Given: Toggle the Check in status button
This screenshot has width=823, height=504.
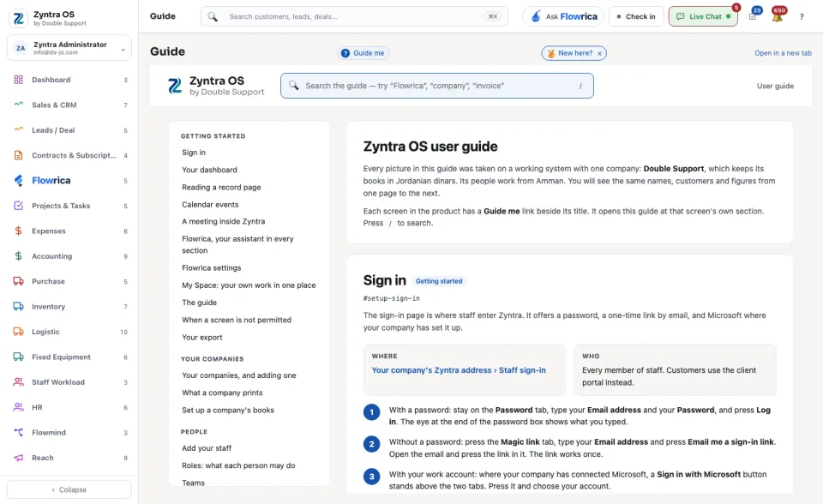Looking at the screenshot, I should point(636,16).
